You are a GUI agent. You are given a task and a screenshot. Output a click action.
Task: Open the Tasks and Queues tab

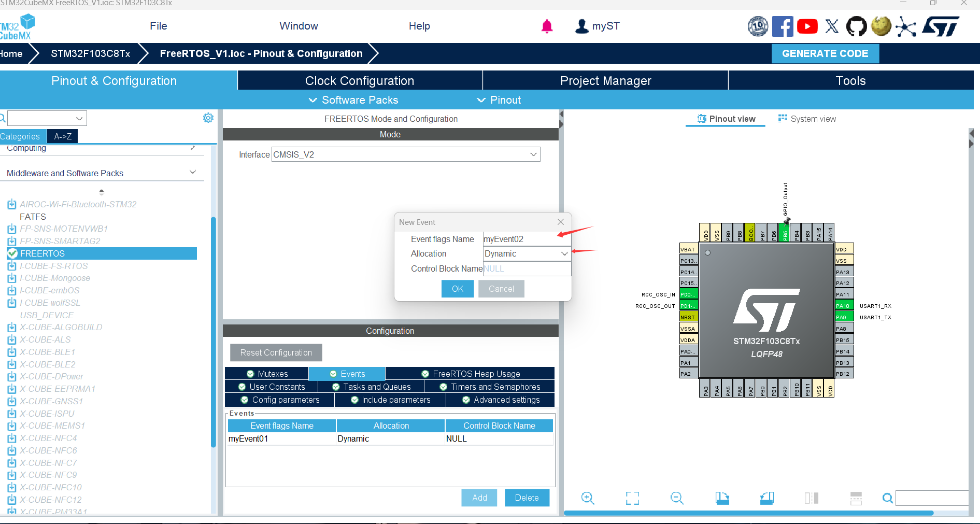coord(371,387)
